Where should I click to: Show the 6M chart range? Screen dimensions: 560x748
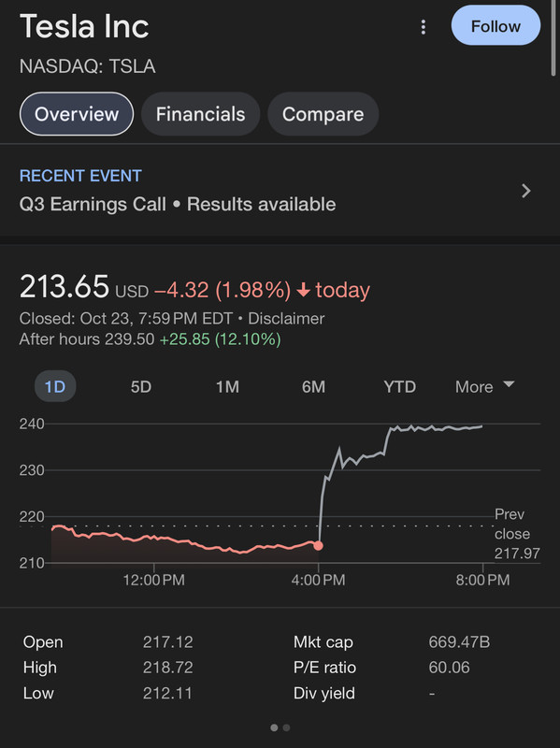pos(313,386)
